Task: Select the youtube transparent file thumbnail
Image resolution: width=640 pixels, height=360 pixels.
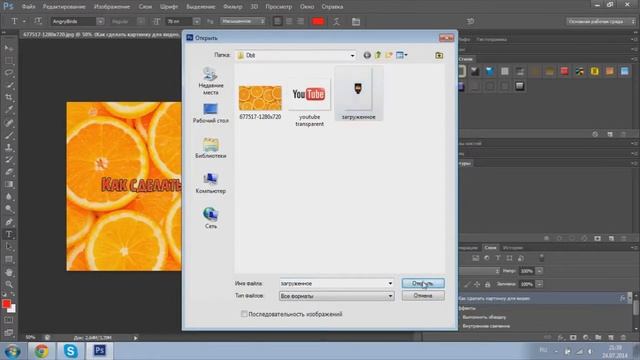Action: (309, 95)
